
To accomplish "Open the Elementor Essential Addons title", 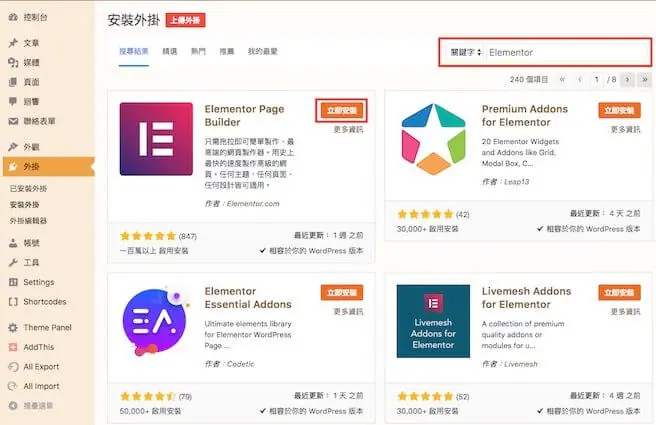I will point(248,297).
